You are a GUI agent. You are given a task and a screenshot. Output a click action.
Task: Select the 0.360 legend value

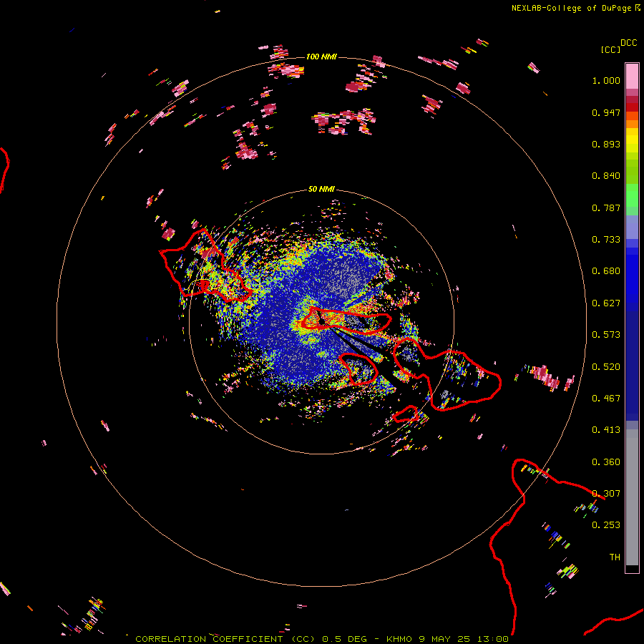606,462
